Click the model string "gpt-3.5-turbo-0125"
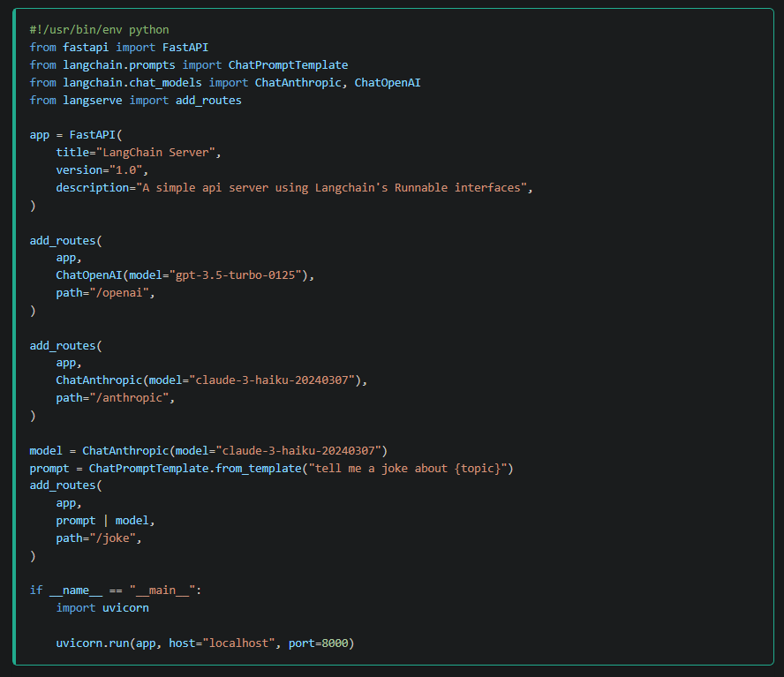 [235, 275]
